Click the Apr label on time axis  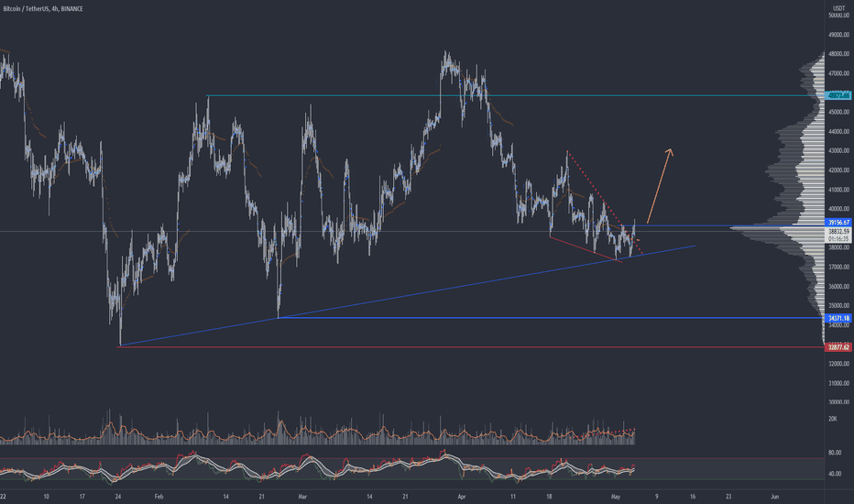(462, 497)
